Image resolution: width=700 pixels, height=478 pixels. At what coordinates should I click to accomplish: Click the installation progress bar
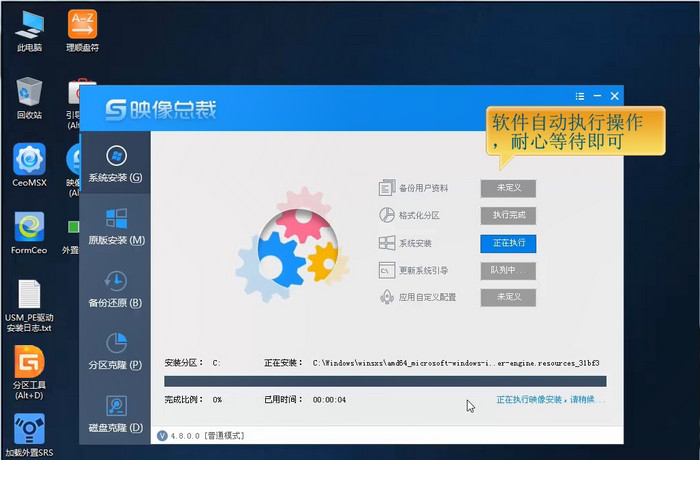pos(385,381)
